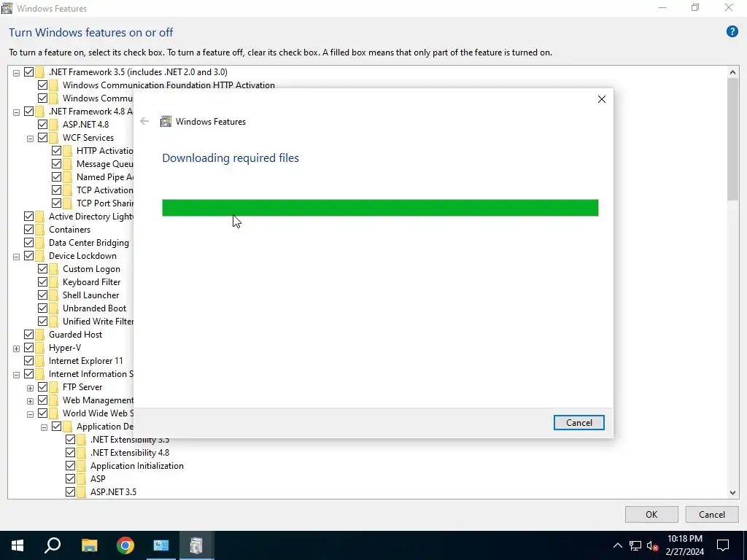Click the folder icon beside ASP.NET 3.5
The width and height of the screenshot is (747, 560).
[x=82, y=492]
